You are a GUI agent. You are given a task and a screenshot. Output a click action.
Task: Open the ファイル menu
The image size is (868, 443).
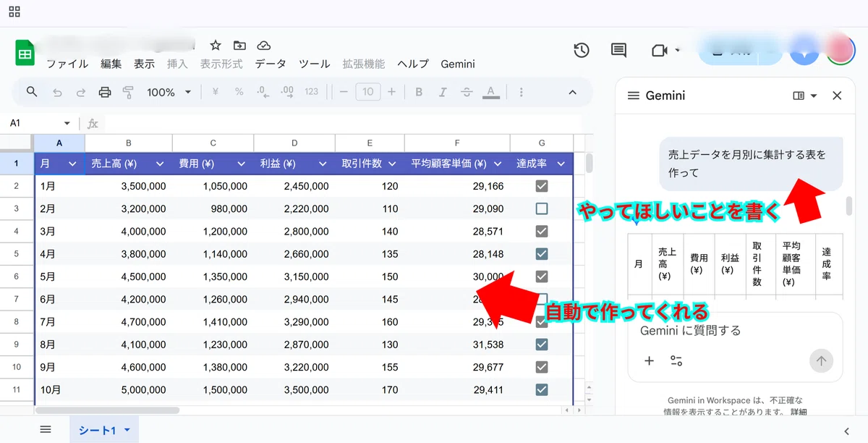click(67, 64)
